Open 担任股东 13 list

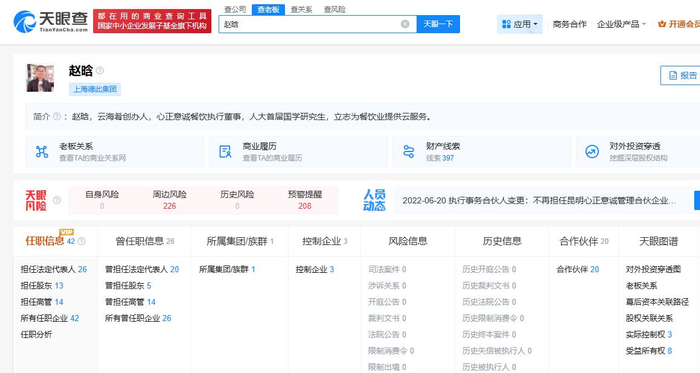[x=42, y=286]
